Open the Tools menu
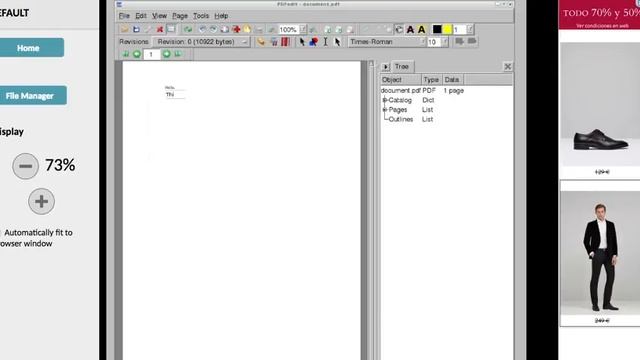The image size is (640, 360). pyautogui.click(x=201, y=16)
